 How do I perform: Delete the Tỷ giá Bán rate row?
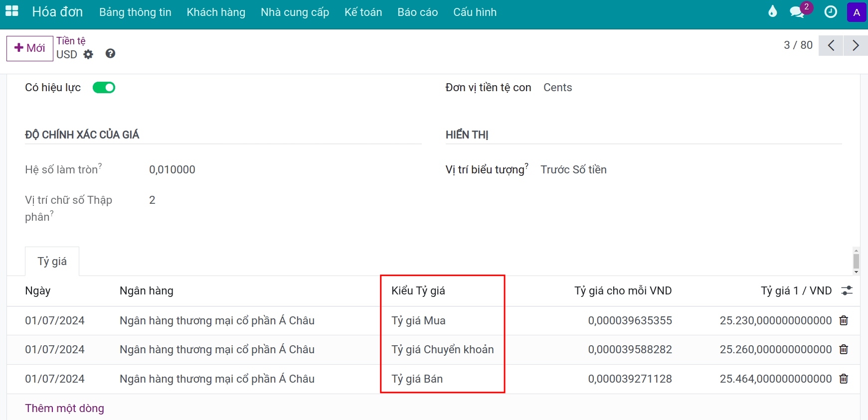[844, 379]
